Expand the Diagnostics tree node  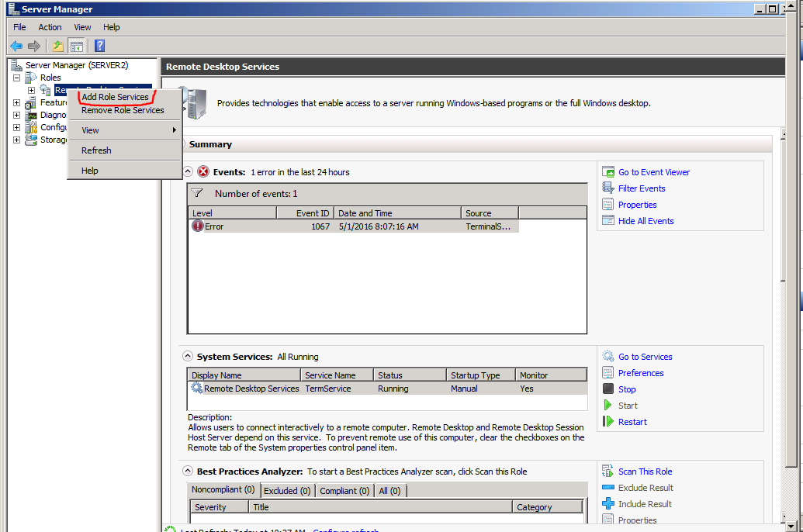16,115
